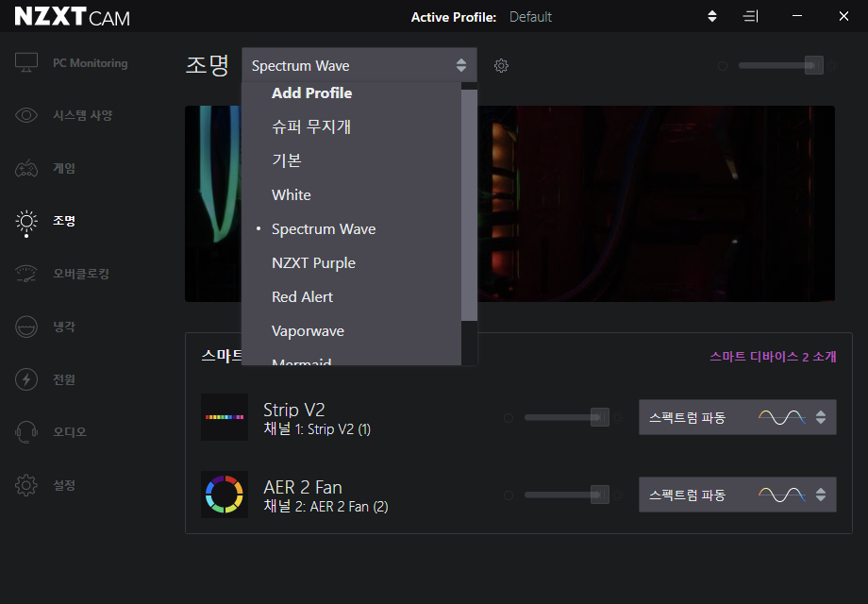Click the 스마트 디바이스 2 소개 link
The width and height of the screenshot is (868, 604).
coord(773,356)
